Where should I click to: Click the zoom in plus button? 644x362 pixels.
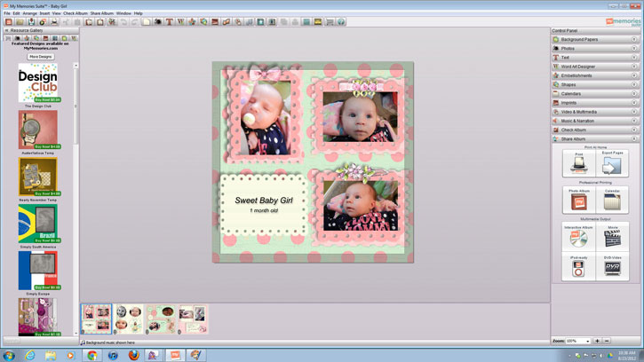click(597, 341)
